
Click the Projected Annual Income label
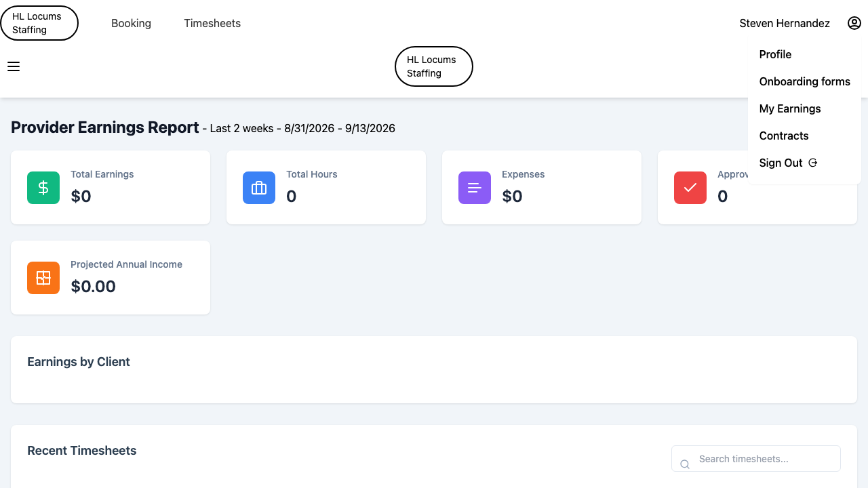(x=127, y=264)
